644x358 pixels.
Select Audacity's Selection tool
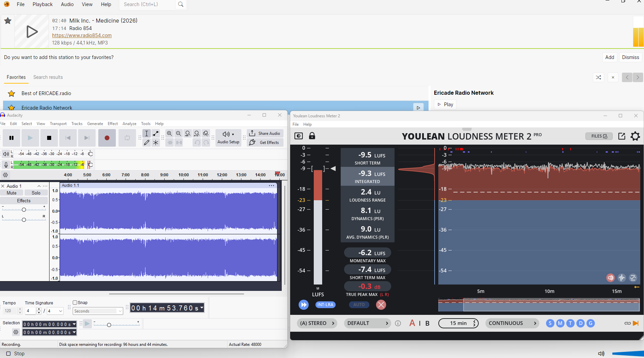pos(146,133)
